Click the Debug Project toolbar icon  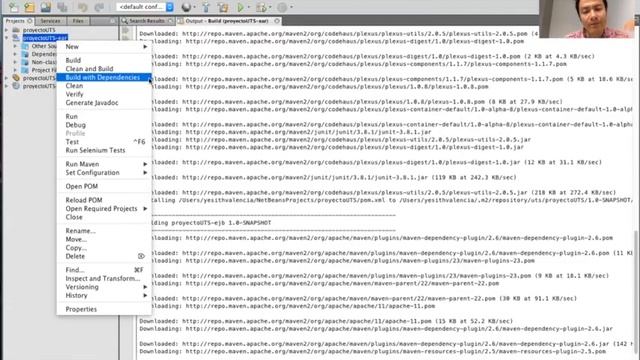(261, 7)
